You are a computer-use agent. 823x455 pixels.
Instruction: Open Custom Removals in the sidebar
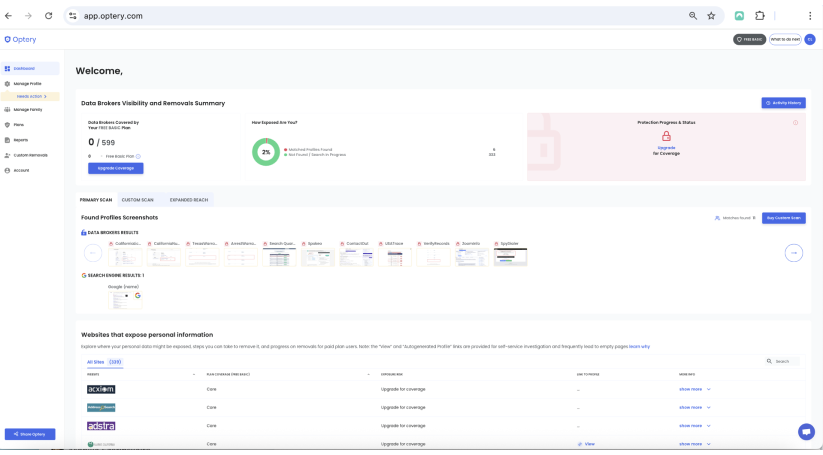(x=30, y=155)
